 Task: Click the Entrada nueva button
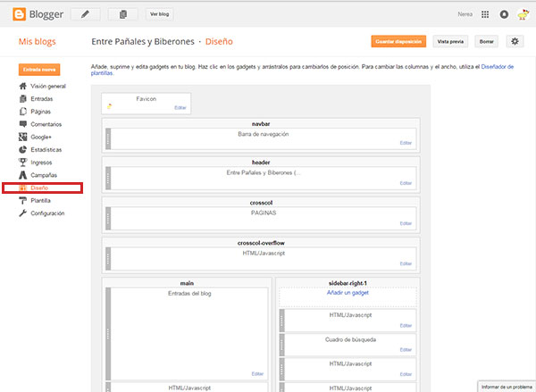click(39, 70)
